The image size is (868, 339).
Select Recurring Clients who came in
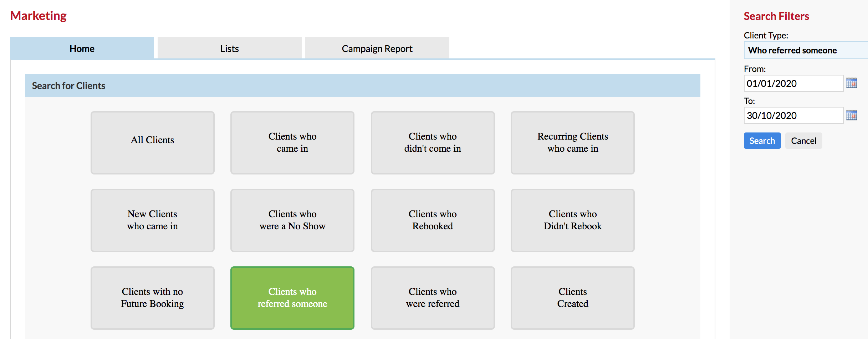click(573, 143)
